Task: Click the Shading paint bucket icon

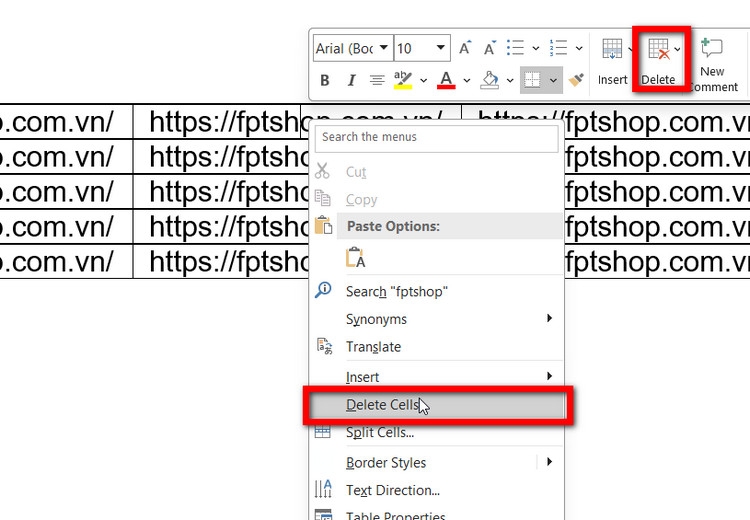Action: coord(489,80)
